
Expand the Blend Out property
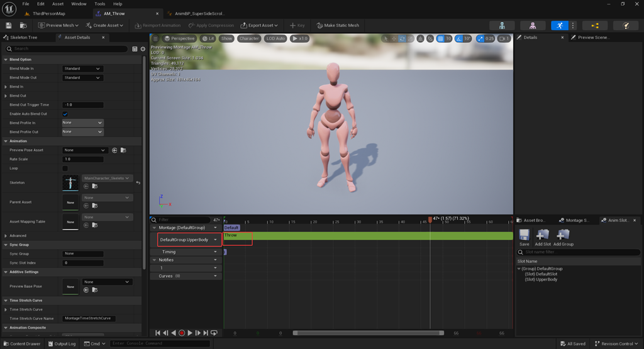6,96
